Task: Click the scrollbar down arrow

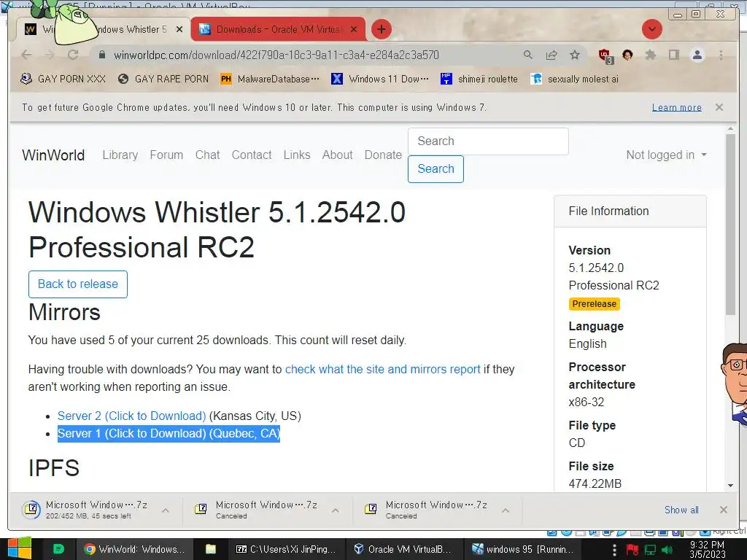Action: pyautogui.click(x=730, y=485)
